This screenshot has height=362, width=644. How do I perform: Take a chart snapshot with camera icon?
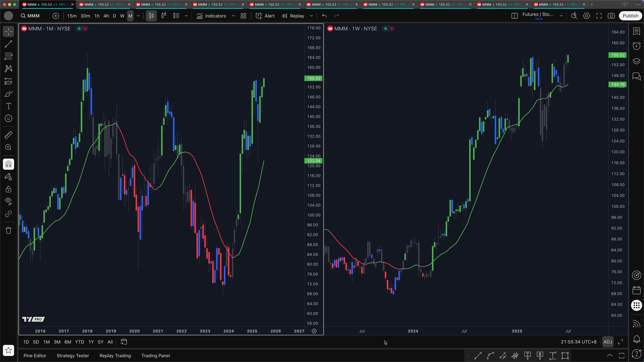[611, 16]
